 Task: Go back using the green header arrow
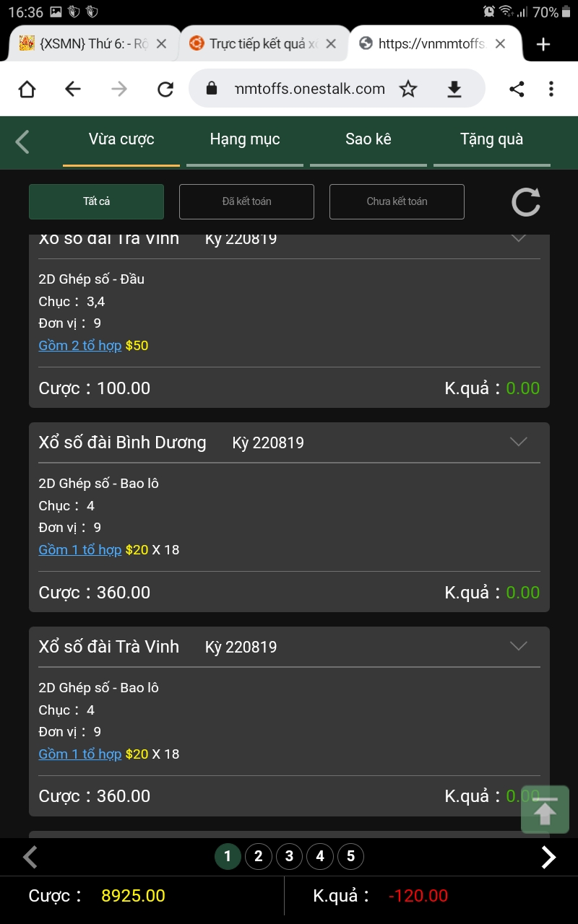point(22,141)
